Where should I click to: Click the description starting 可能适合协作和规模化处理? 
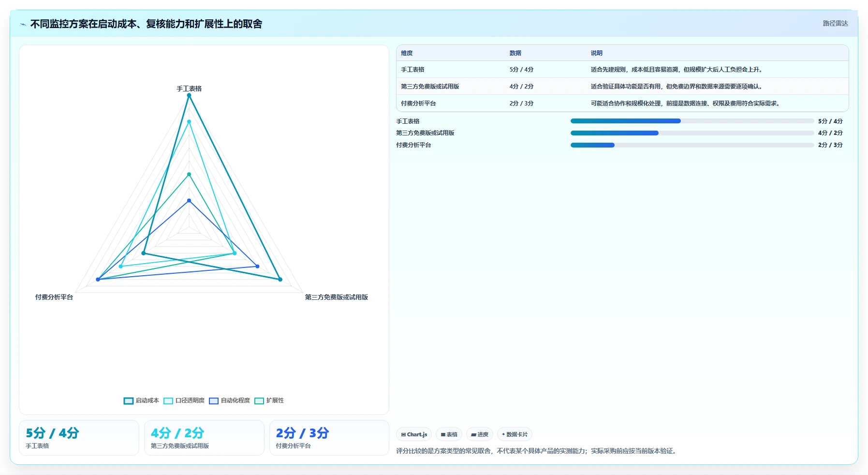point(686,104)
